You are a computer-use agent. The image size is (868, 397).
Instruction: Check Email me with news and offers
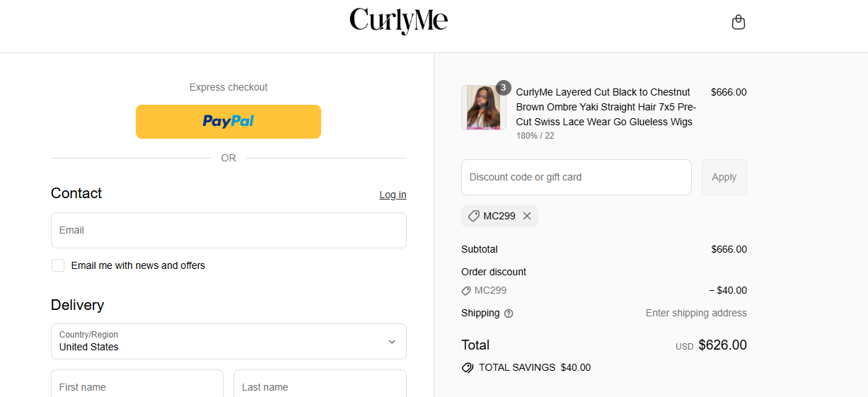[58, 265]
